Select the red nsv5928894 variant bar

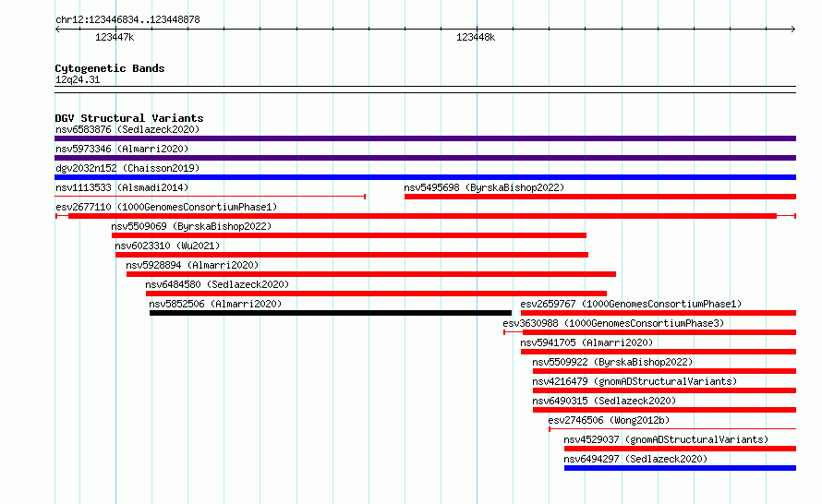pos(371,274)
